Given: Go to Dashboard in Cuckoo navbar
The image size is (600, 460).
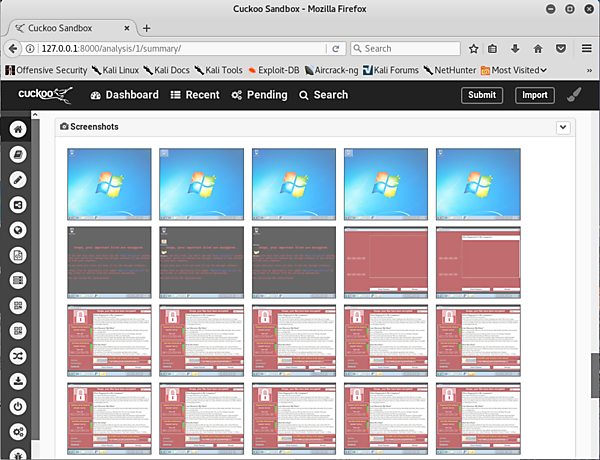Looking at the screenshot, I should click(x=125, y=95).
